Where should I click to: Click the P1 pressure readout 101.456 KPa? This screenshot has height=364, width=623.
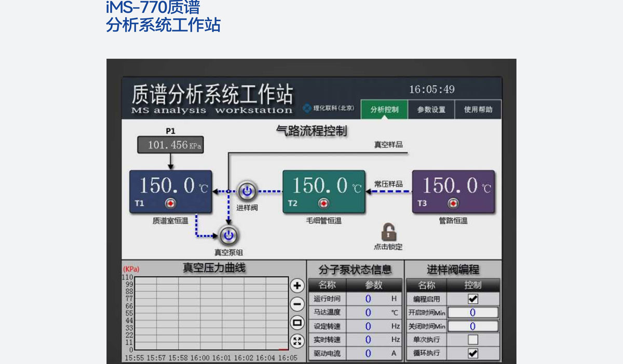170,145
